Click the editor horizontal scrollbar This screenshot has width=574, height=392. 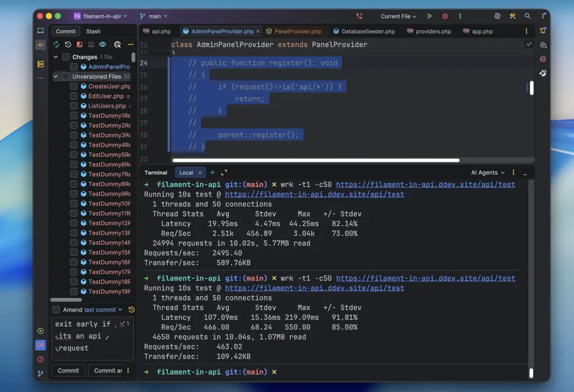(316, 160)
